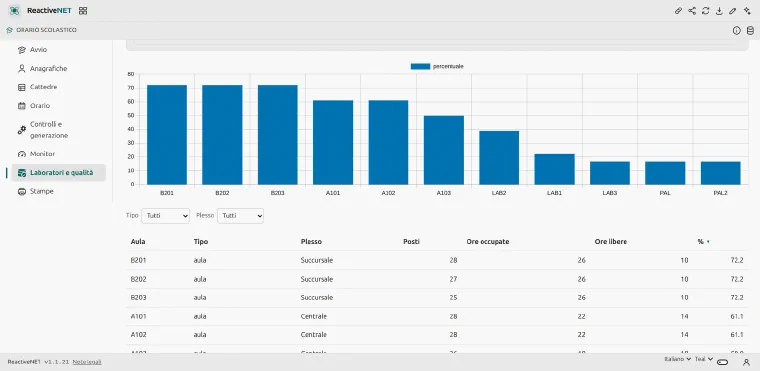Open the Orario menu item
The image size is (760, 371).
click(x=59, y=106)
